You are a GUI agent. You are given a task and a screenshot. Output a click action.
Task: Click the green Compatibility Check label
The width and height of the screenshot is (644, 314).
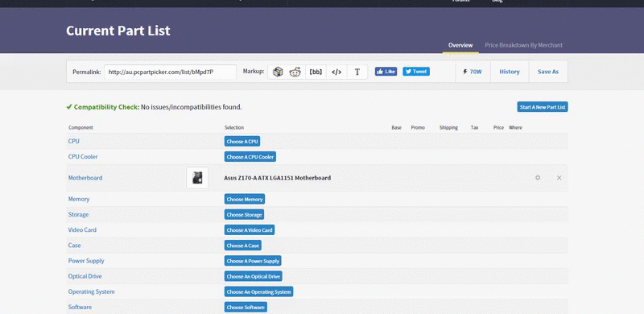(x=106, y=107)
